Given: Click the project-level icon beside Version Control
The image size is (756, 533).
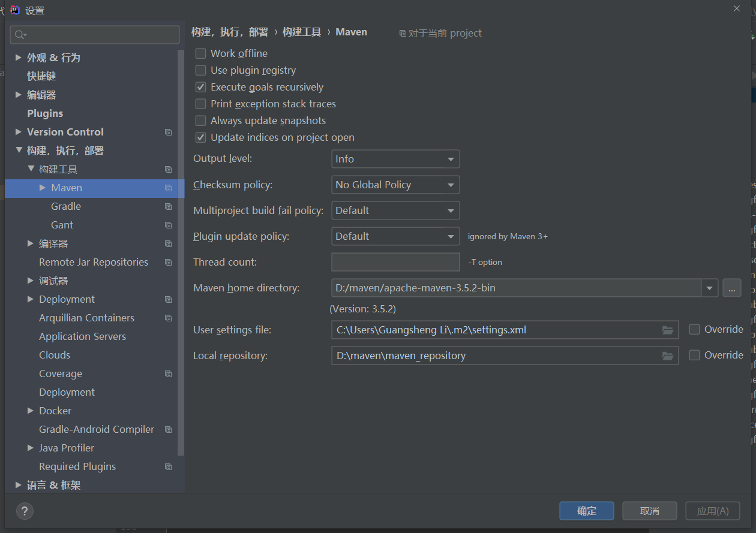Looking at the screenshot, I should 168,132.
